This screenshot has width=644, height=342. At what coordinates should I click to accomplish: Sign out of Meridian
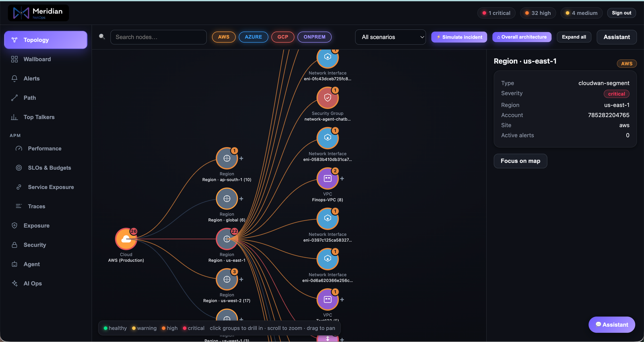click(x=621, y=13)
